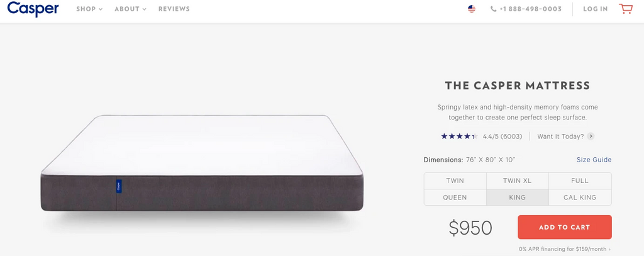The width and height of the screenshot is (644, 256).
Task: Open the shopping cart icon
Action: (626, 9)
